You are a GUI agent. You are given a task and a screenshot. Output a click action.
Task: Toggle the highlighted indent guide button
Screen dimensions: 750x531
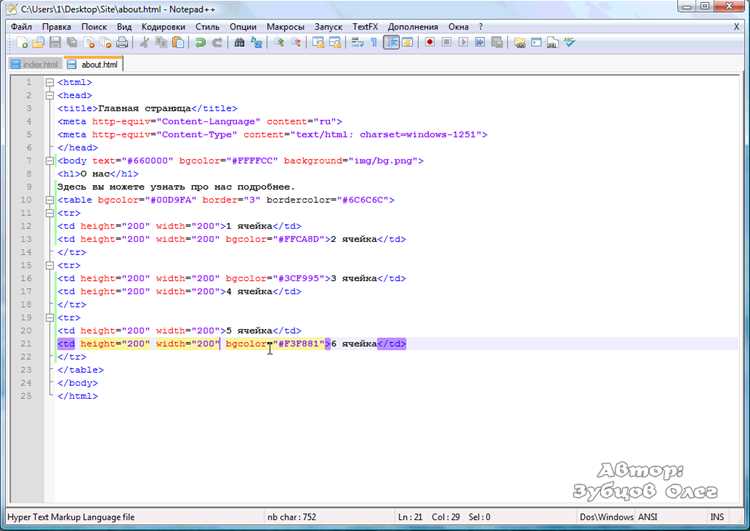391,43
